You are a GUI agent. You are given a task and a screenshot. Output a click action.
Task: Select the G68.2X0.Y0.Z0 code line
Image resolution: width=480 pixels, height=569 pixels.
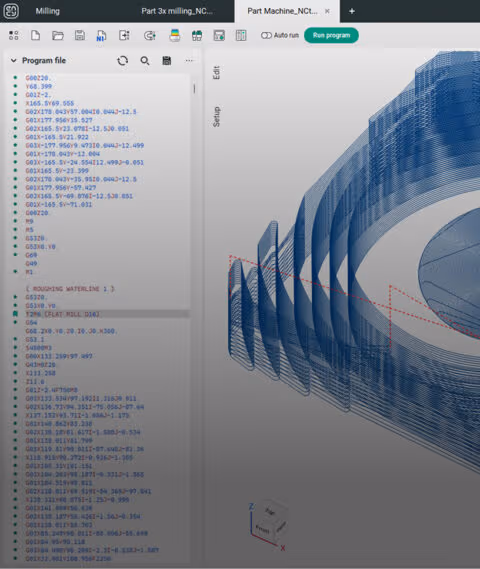pyautogui.click(x=71, y=331)
